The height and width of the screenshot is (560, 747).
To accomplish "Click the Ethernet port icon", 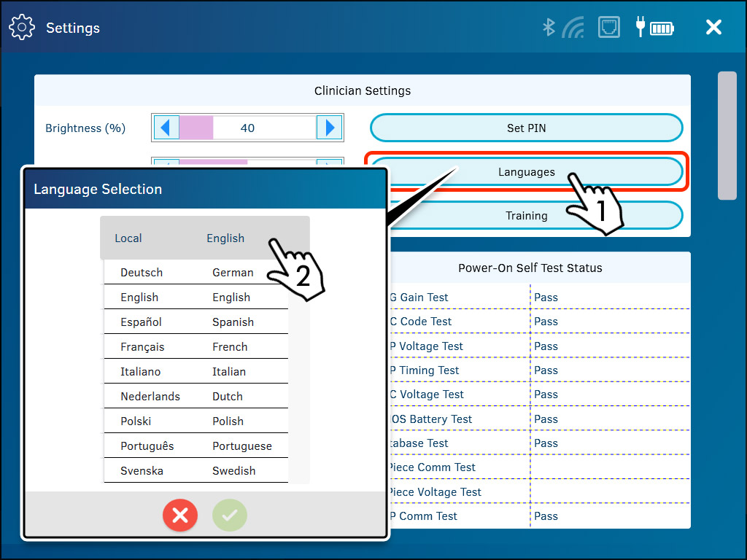I will pyautogui.click(x=608, y=28).
